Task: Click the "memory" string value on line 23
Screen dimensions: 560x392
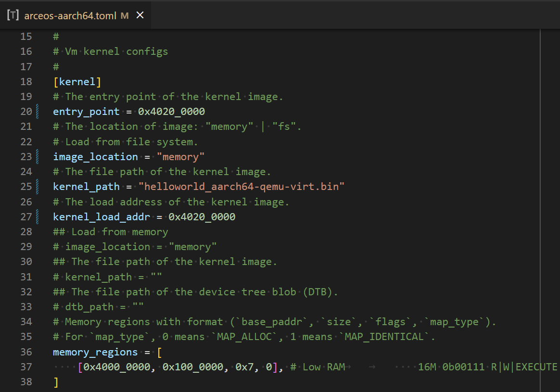Action: pos(180,157)
